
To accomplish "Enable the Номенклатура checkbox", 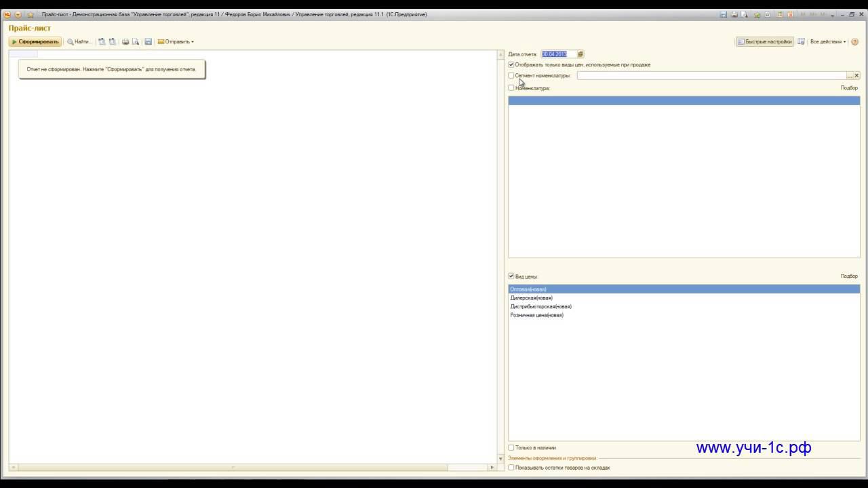I will (x=511, y=88).
